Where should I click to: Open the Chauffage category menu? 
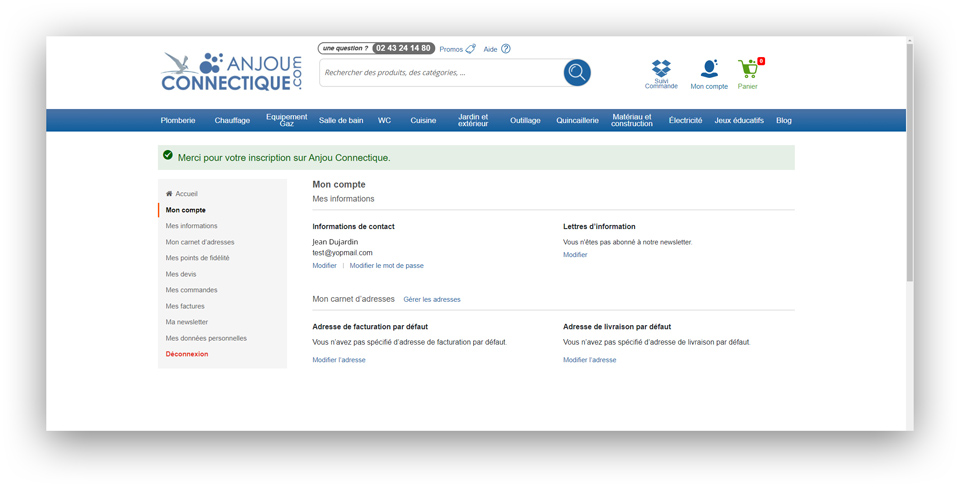click(232, 121)
